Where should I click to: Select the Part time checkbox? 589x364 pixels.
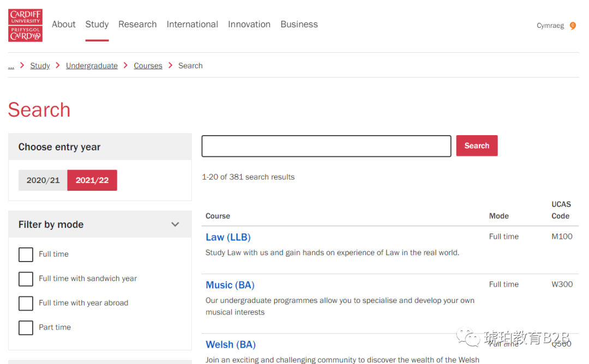coord(26,327)
